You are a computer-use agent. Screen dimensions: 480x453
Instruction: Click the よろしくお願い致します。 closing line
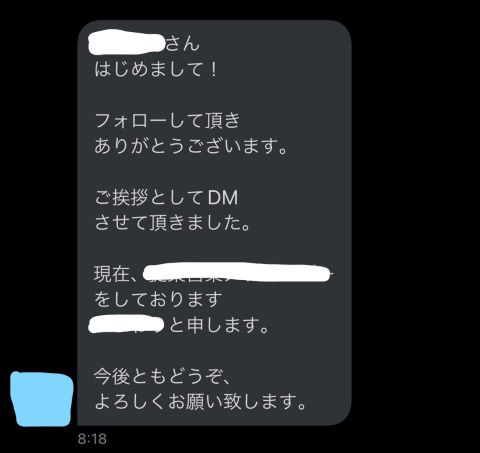tap(200, 402)
